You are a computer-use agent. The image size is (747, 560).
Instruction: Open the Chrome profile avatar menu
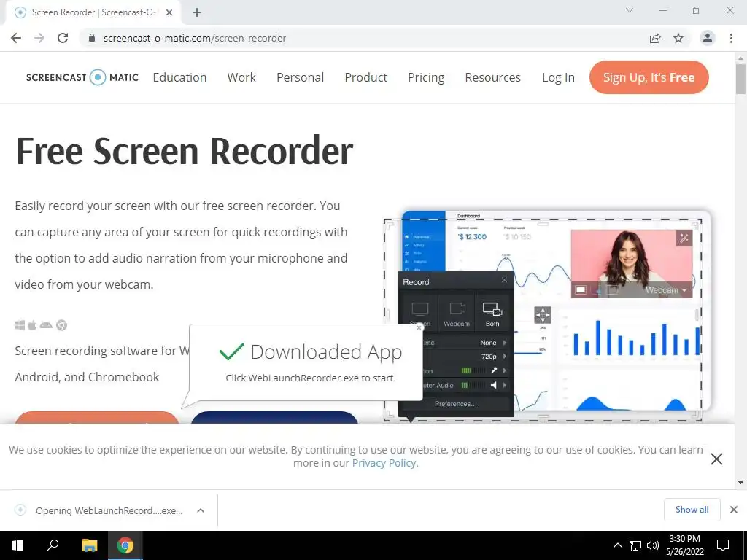coord(708,38)
